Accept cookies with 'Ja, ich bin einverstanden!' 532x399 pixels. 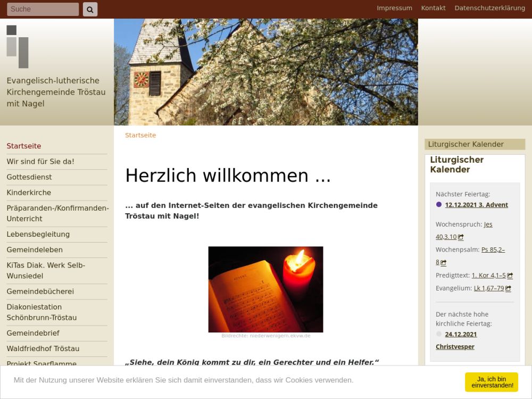491,382
